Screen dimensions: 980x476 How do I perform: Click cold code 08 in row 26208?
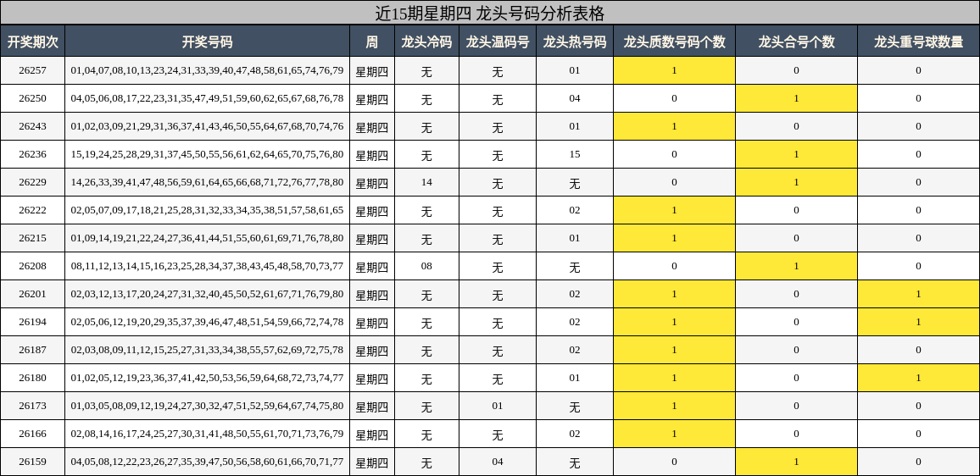[x=426, y=266]
